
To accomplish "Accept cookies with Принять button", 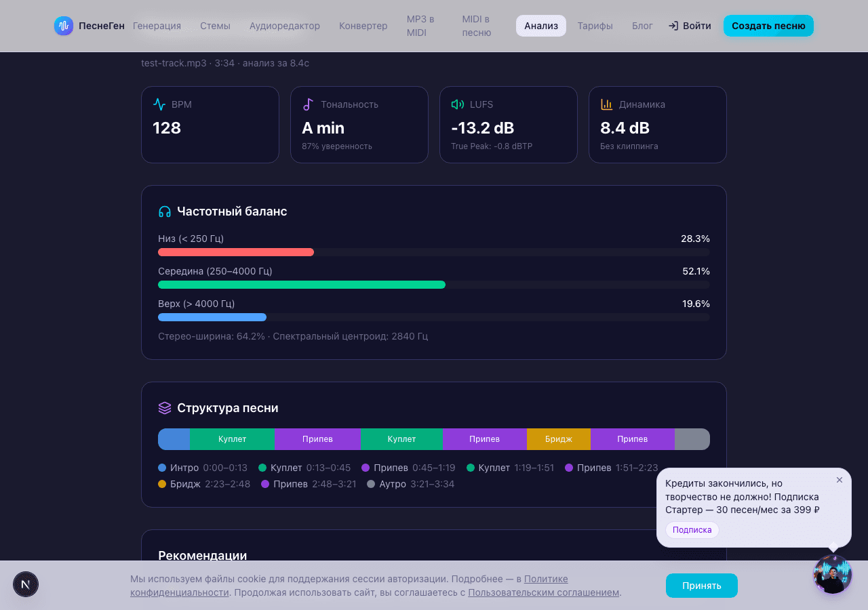I will click(701, 586).
